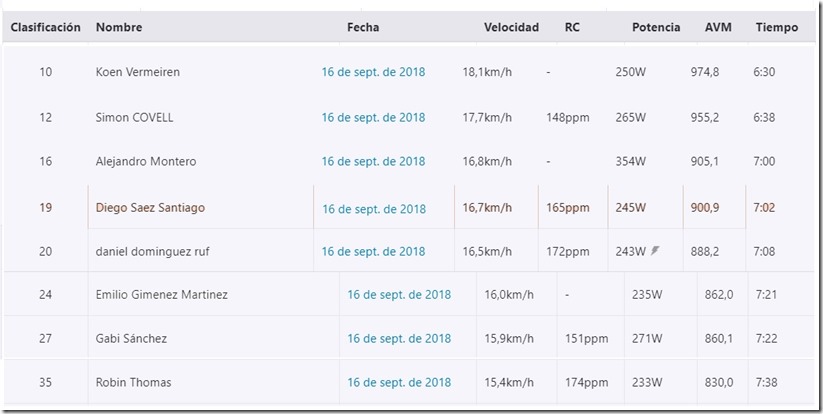This screenshot has width=823, height=414.
Task: Open Emilio Gimenez Martinez's date link
Action: pos(399,295)
